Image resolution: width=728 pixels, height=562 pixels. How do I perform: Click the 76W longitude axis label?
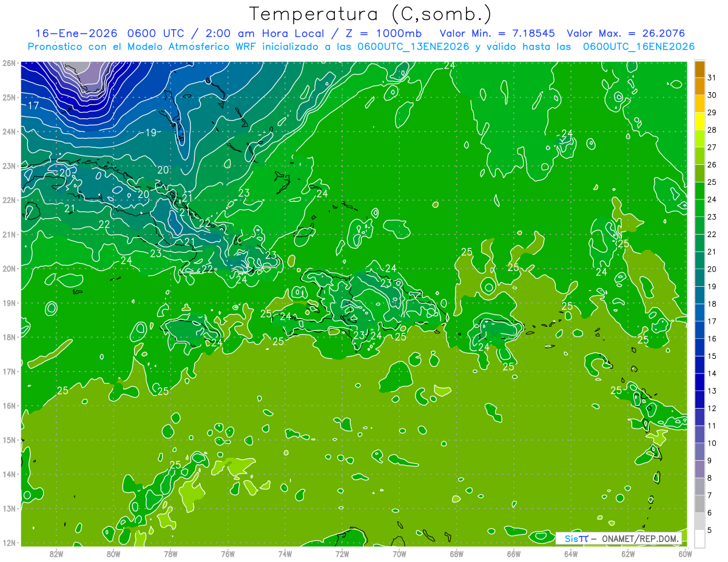coord(227,554)
